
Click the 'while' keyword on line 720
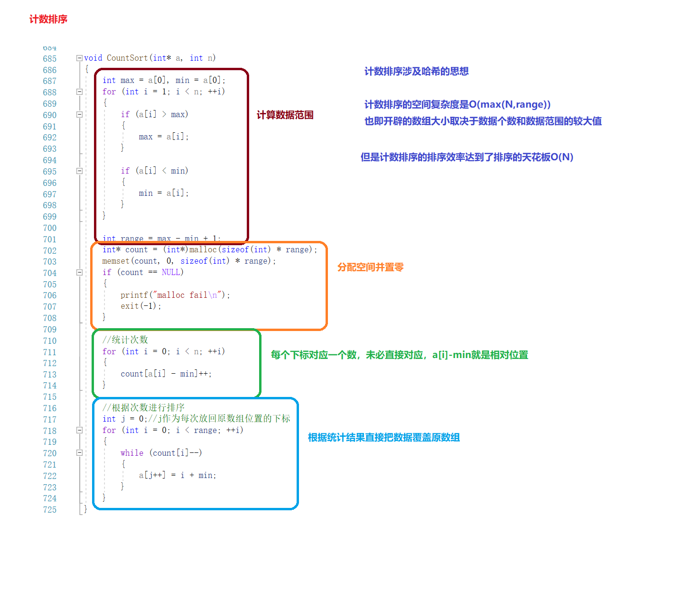coord(132,453)
